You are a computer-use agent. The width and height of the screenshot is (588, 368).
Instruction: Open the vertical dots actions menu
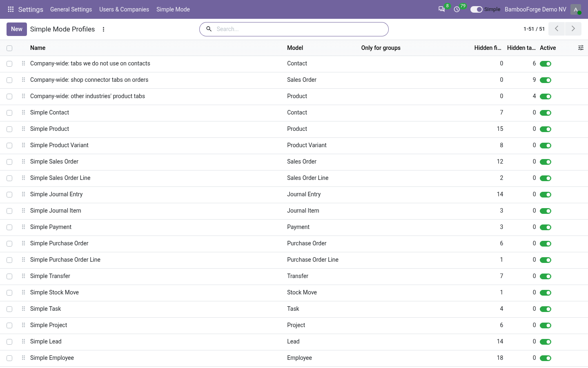(x=104, y=29)
